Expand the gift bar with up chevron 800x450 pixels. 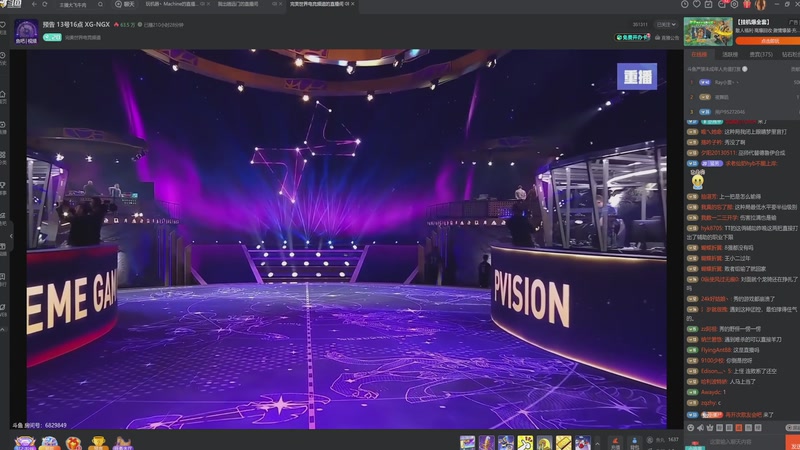tap(597, 443)
